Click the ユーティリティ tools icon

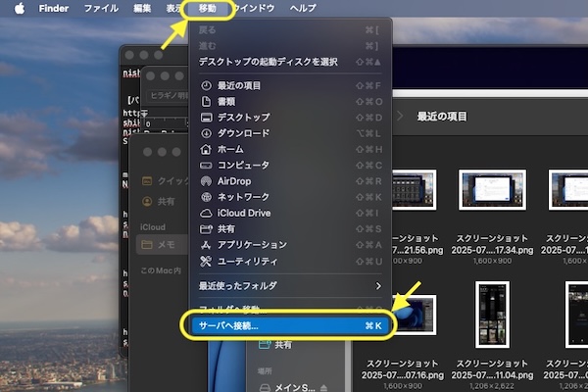point(206,261)
